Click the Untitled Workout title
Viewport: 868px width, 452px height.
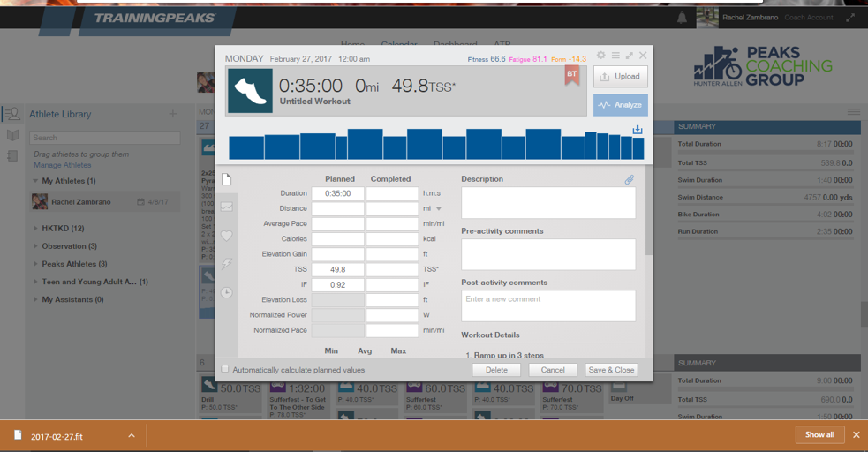(x=314, y=102)
